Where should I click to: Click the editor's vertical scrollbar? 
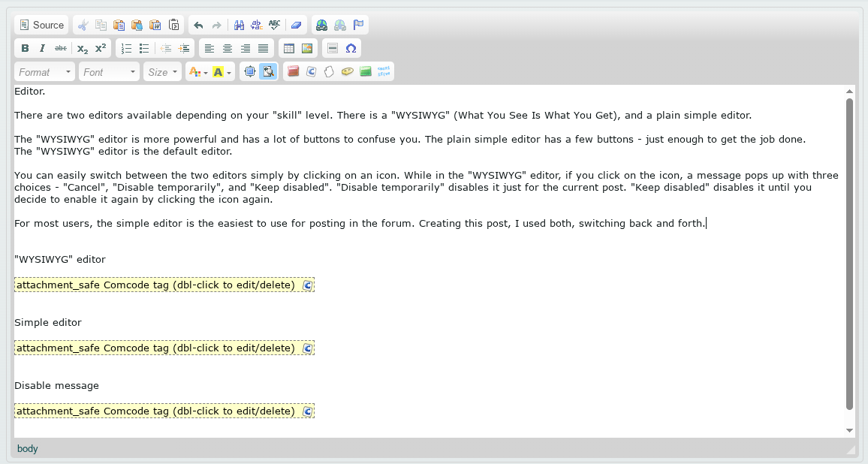point(849,254)
